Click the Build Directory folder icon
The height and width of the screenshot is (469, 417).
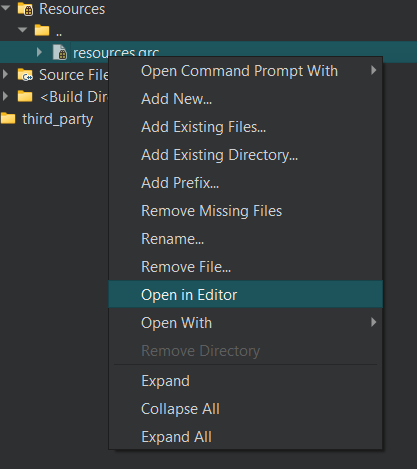tap(25, 96)
